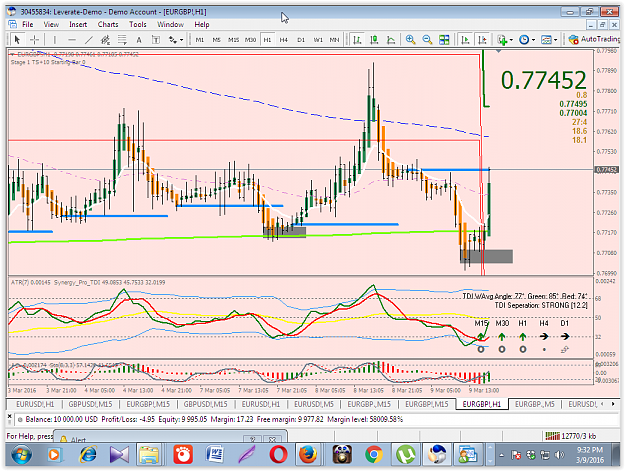Viewport: 625px width, 471px height.
Task: Zoom out of the chart
Action: tap(427, 39)
